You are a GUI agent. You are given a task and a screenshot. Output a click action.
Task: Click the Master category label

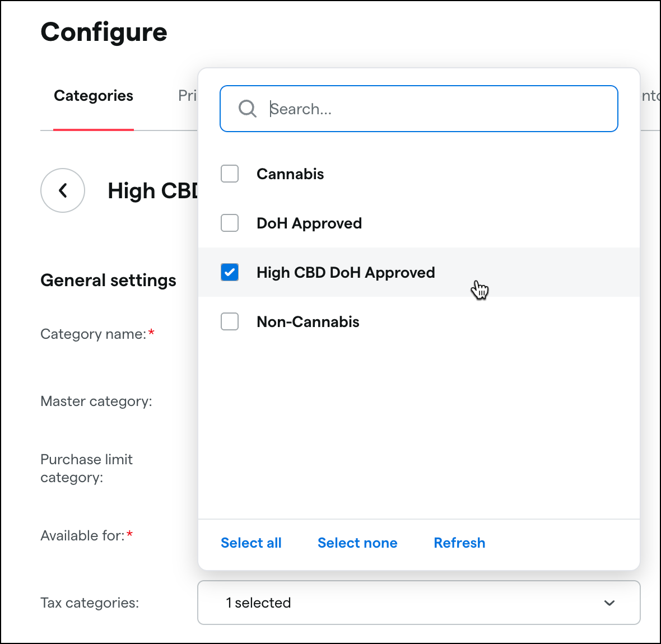(96, 401)
